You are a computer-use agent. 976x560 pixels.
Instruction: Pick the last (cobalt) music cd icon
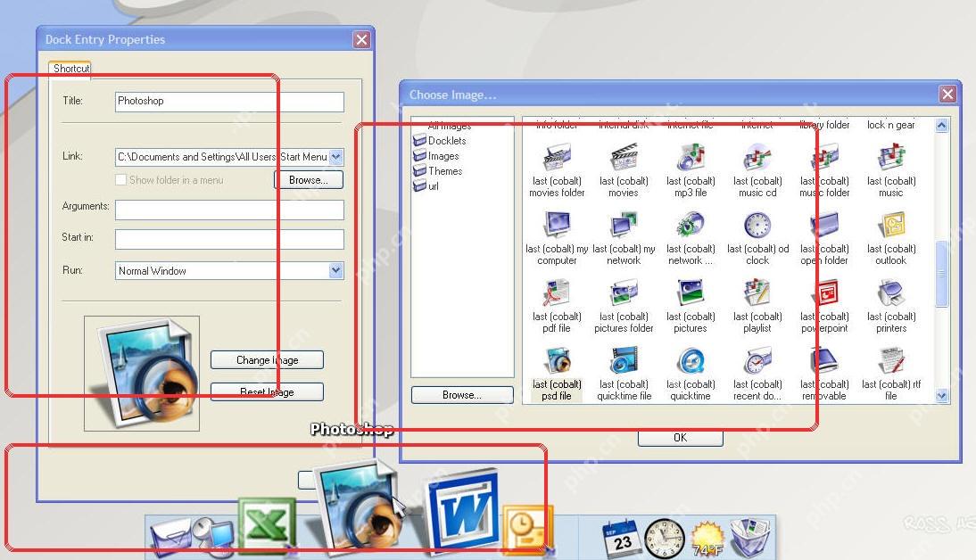(x=757, y=158)
